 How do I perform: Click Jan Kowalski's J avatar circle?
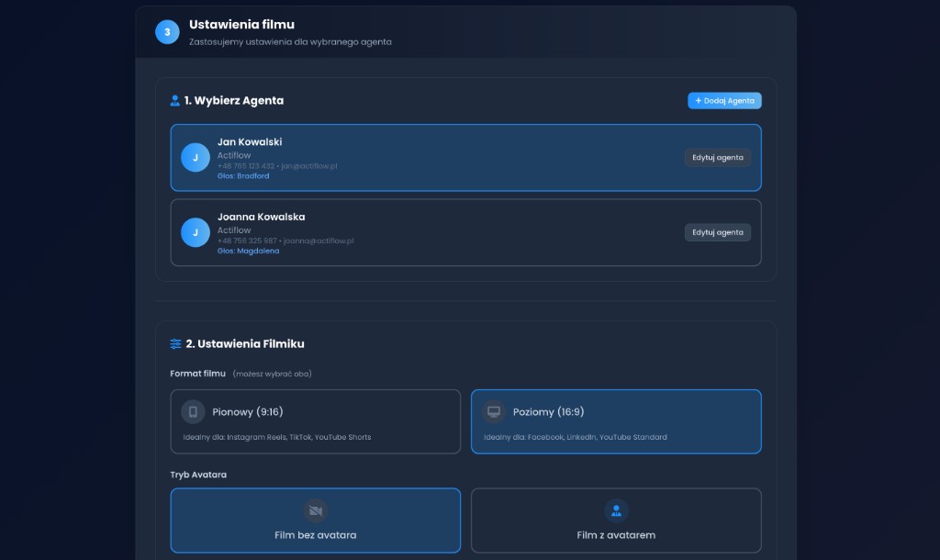click(x=196, y=158)
